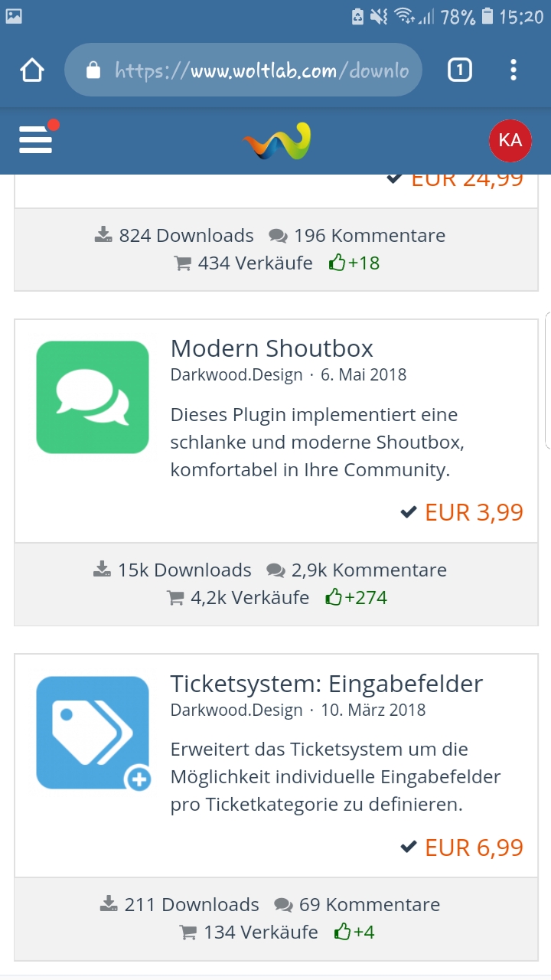Viewport: 551px width, 980px height.
Task: Tap the +18 thumbs-up likes icon
Action: point(337,263)
